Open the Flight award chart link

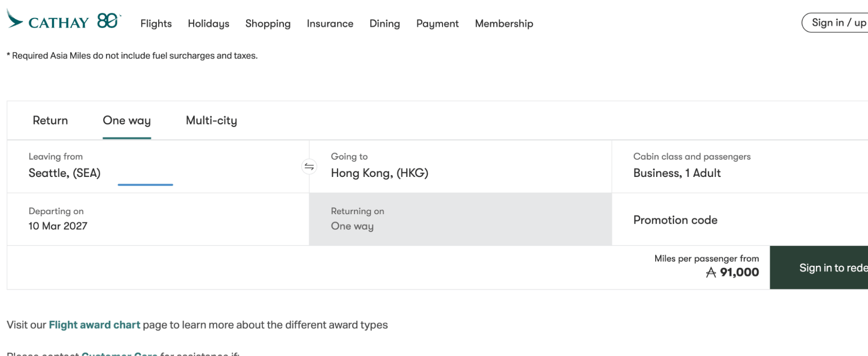pyautogui.click(x=94, y=325)
